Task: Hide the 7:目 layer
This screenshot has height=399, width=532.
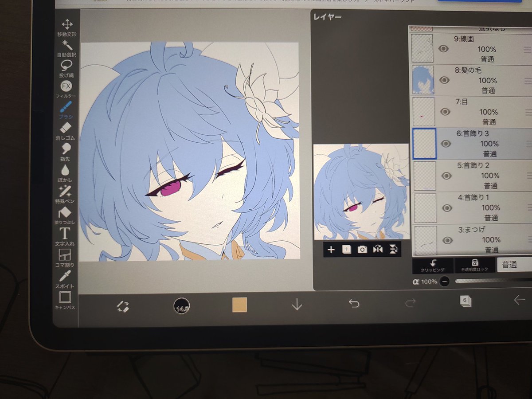Action: (445, 112)
